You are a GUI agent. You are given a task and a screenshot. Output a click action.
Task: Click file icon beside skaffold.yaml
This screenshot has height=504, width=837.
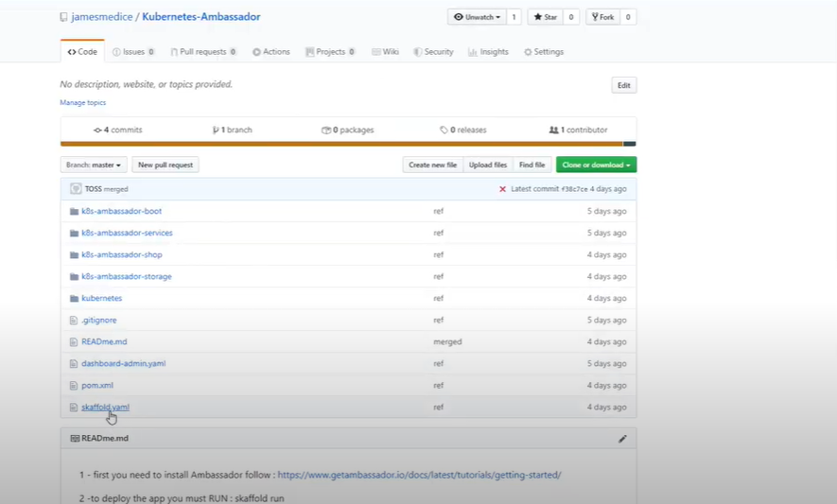coord(74,408)
